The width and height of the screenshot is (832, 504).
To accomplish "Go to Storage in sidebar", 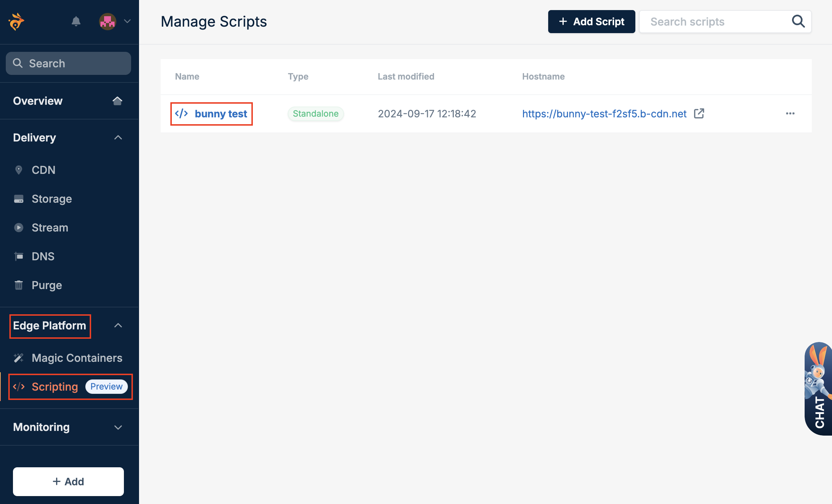I will coord(52,199).
